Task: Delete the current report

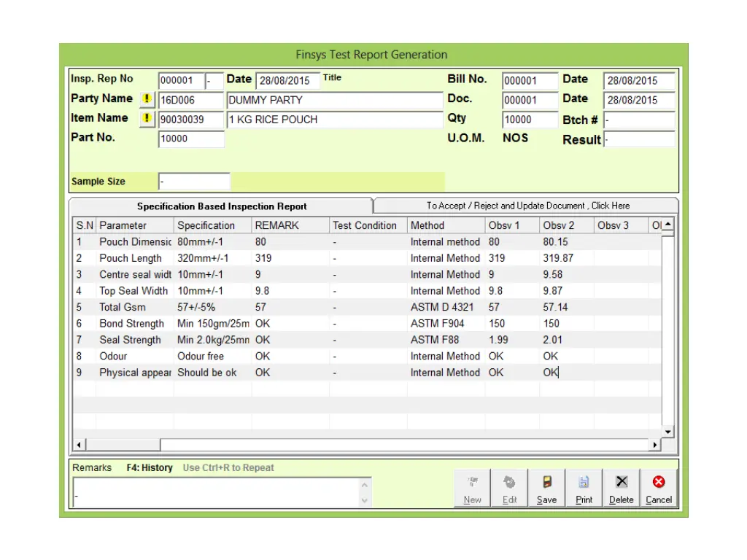Action: (622, 489)
